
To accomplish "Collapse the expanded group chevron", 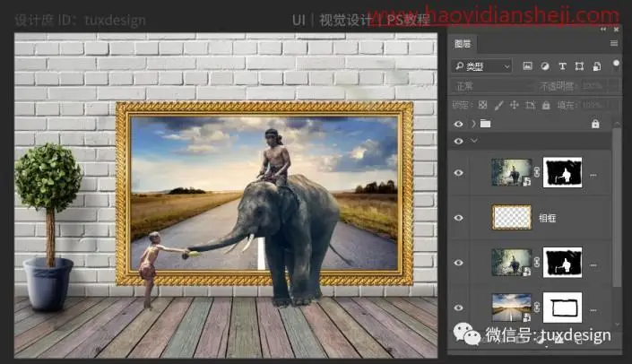I will [474, 141].
